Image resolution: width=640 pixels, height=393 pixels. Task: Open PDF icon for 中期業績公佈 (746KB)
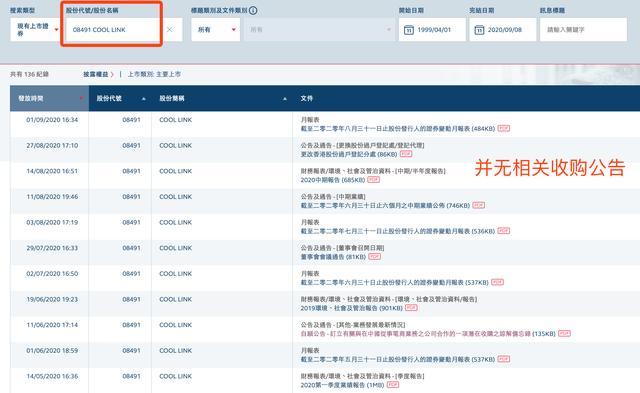tap(478, 205)
